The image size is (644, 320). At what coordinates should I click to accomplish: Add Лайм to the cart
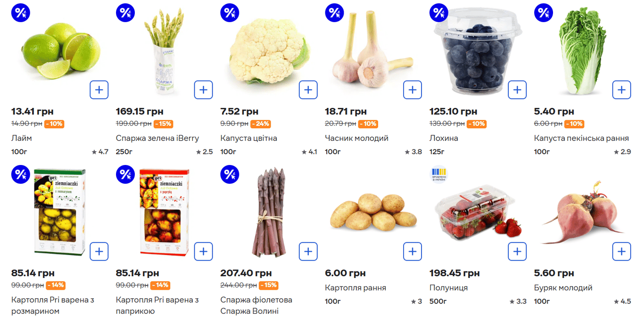[x=99, y=90]
